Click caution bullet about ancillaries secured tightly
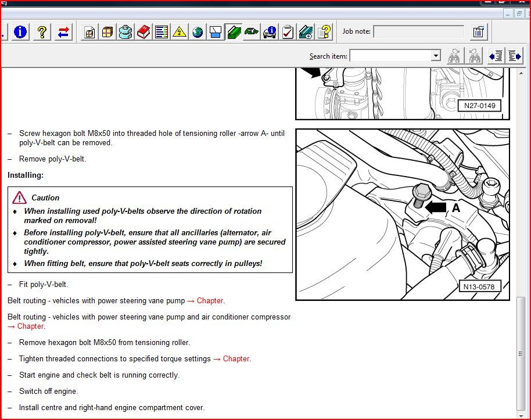 [x=155, y=242]
